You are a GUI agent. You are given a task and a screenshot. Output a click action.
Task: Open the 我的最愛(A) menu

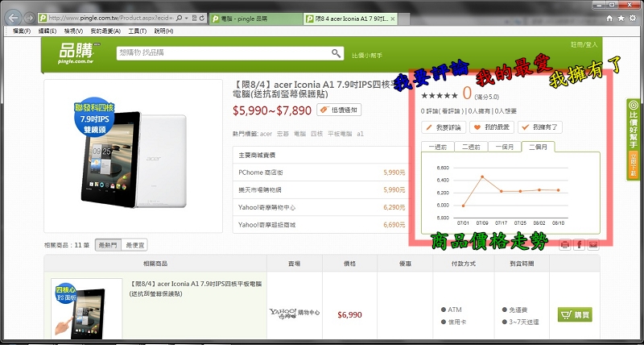[105, 31]
